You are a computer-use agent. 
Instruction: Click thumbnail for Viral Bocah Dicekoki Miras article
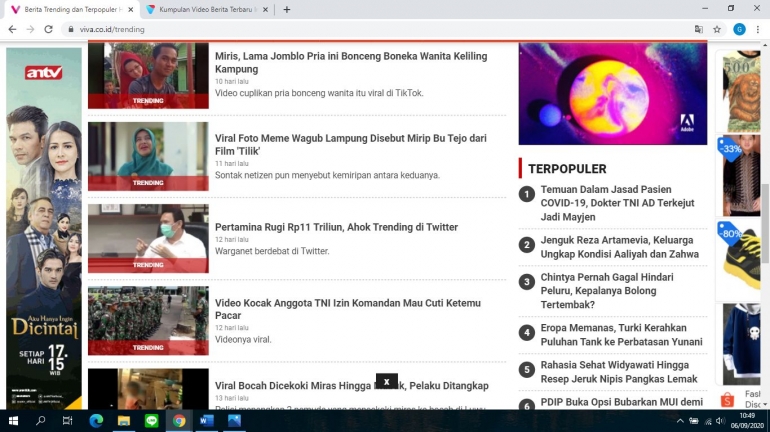pos(148,389)
